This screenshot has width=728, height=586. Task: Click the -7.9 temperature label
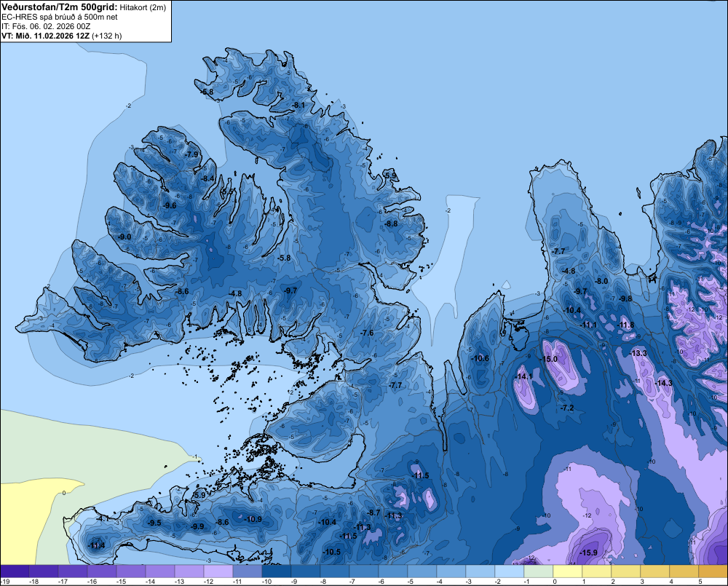pyautogui.click(x=191, y=154)
